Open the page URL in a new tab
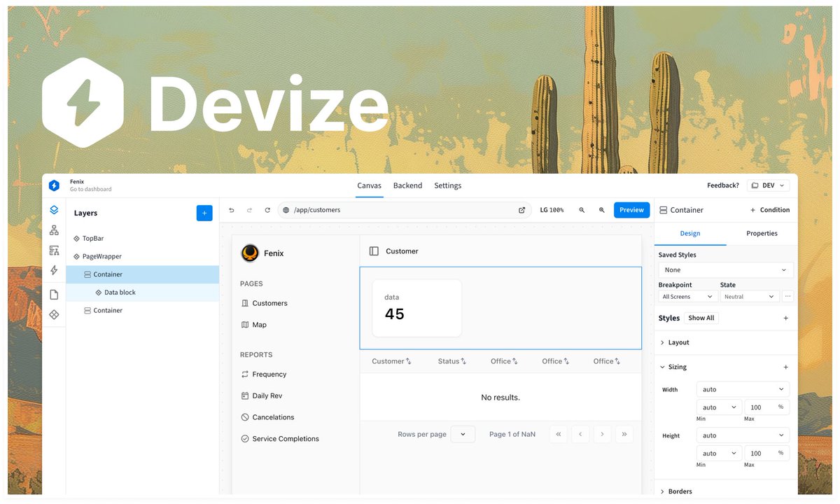 pos(521,210)
